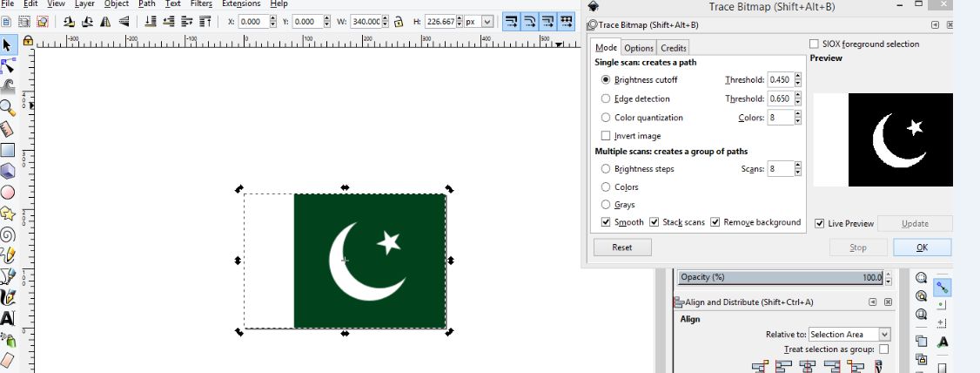Flip selection horizontally
Image resolution: width=980 pixels, height=373 pixels.
[x=105, y=21]
